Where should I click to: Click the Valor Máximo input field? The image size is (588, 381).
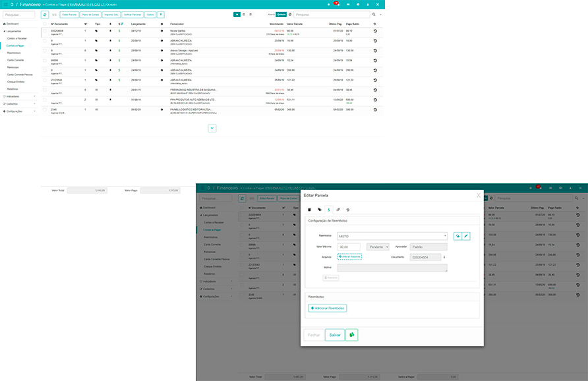click(349, 247)
